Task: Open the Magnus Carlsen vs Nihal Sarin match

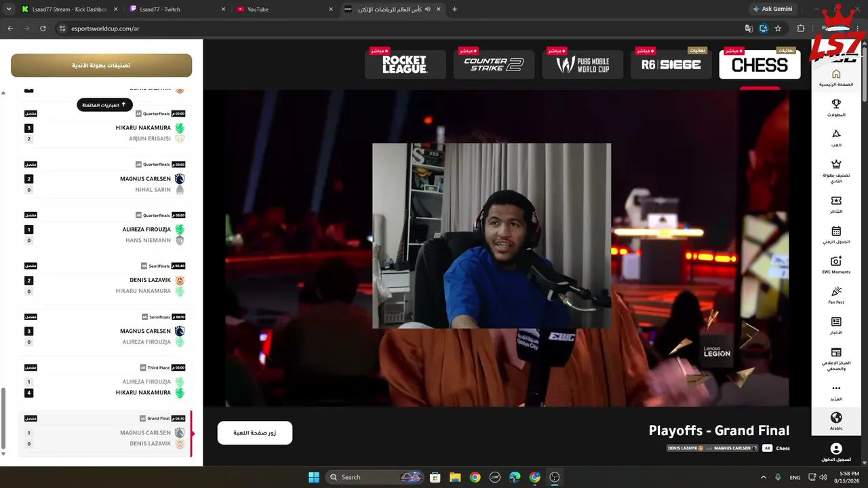Action: [x=105, y=178]
